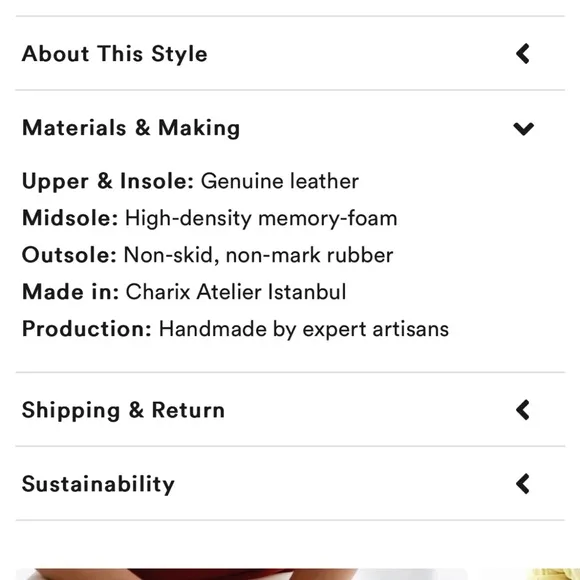Expand the Sustainability chevron arrow
This screenshot has height=580, width=580.
(523, 484)
